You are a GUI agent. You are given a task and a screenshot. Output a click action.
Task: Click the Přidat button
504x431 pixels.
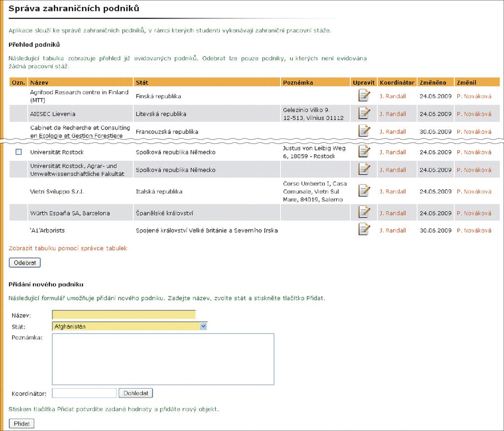[22, 424]
